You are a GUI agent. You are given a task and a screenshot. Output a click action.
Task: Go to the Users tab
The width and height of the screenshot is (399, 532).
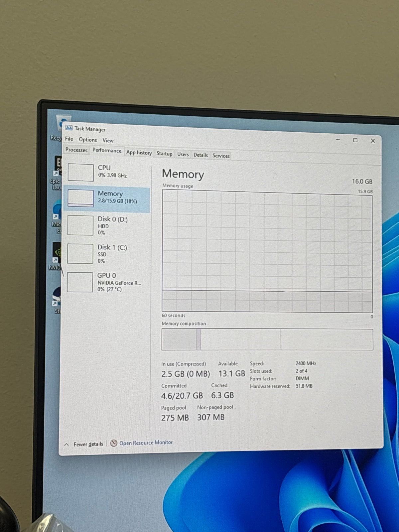pos(183,154)
